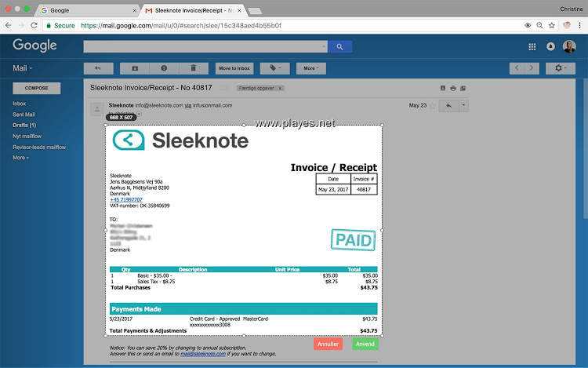
Task: Open email in new window icon
Action: tap(463, 88)
